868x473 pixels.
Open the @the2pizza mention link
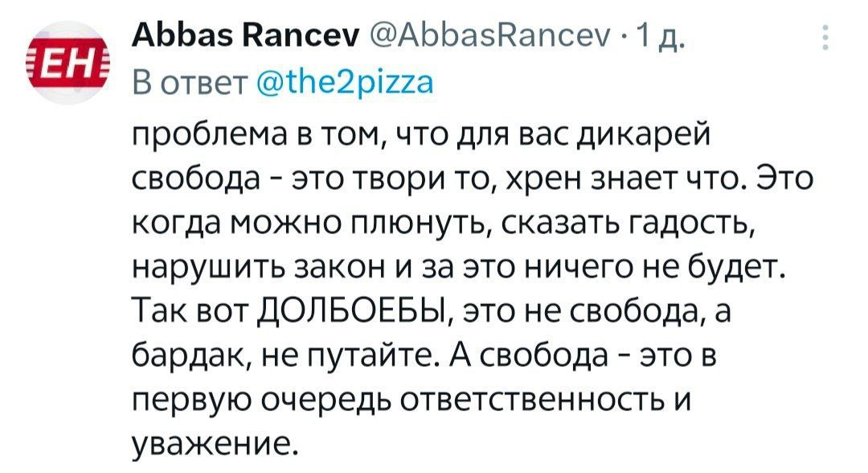pyautogui.click(x=346, y=83)
